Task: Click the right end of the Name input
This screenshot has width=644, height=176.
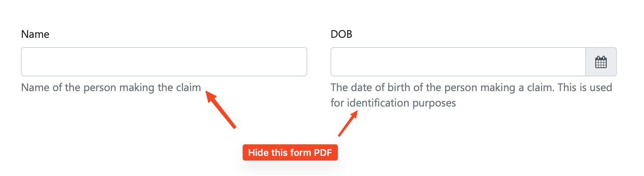Action: tap(300, 62)
